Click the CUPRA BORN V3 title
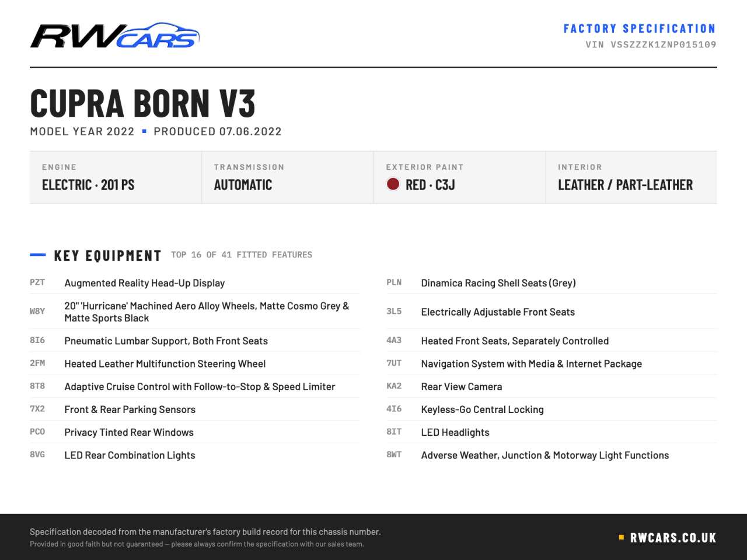The height and width of the screenshot is (560, 747). (143, 103)
